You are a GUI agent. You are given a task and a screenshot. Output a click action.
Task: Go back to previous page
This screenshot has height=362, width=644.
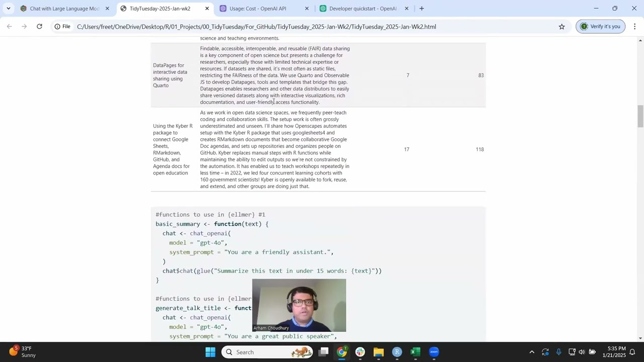click(9, 27)
